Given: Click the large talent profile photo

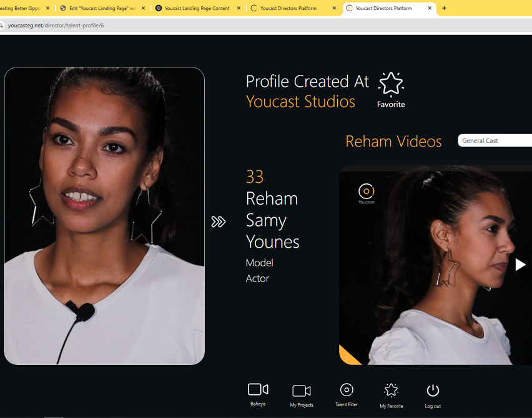Looking at the screenshot, I should pos(104,216).
